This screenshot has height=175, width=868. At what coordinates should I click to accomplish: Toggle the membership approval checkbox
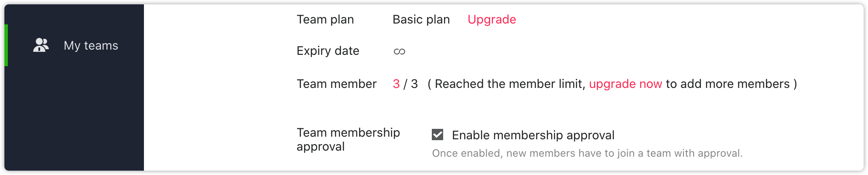coord(437,135)
